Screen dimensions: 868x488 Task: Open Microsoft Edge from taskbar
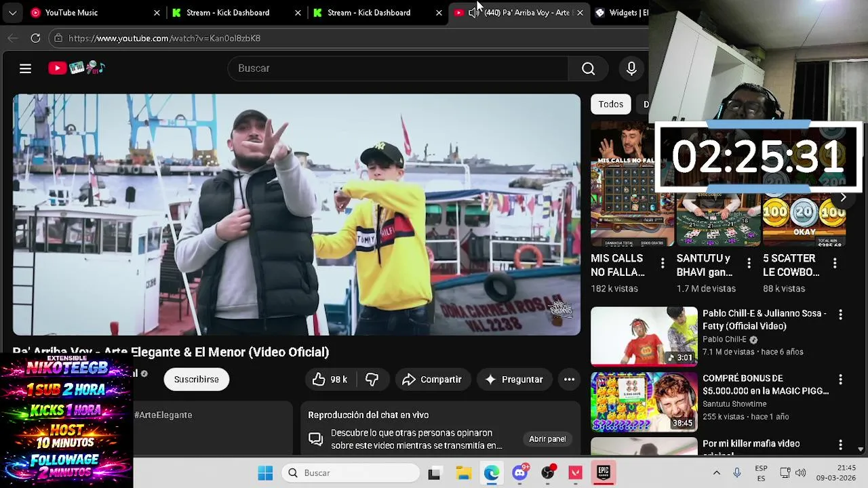492,473
